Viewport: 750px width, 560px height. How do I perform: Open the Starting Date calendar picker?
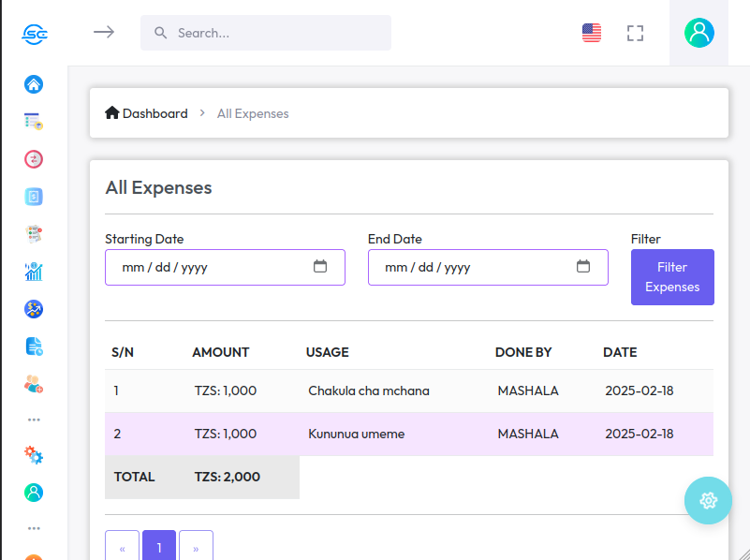pyautogui.click(x=320, y=267)
